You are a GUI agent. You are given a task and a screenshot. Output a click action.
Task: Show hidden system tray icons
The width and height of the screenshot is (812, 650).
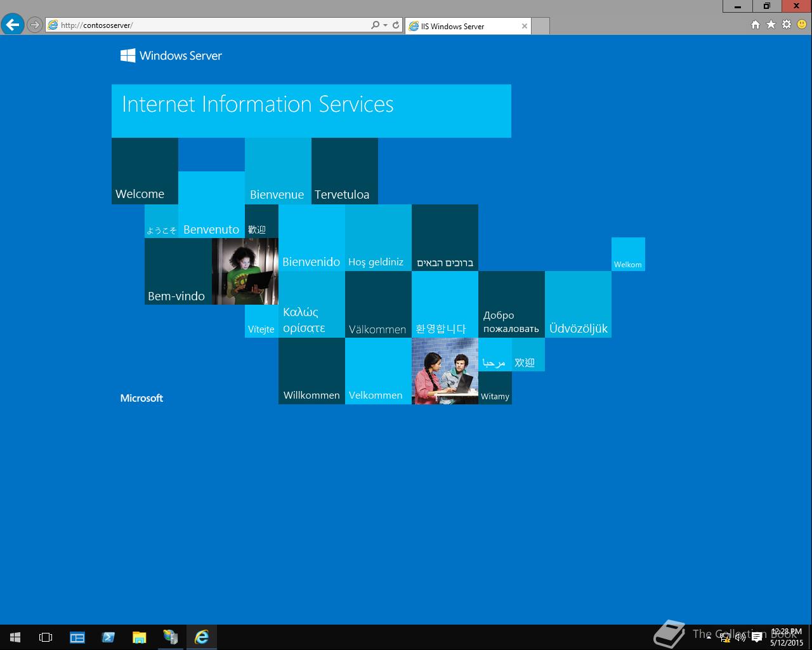709,637
